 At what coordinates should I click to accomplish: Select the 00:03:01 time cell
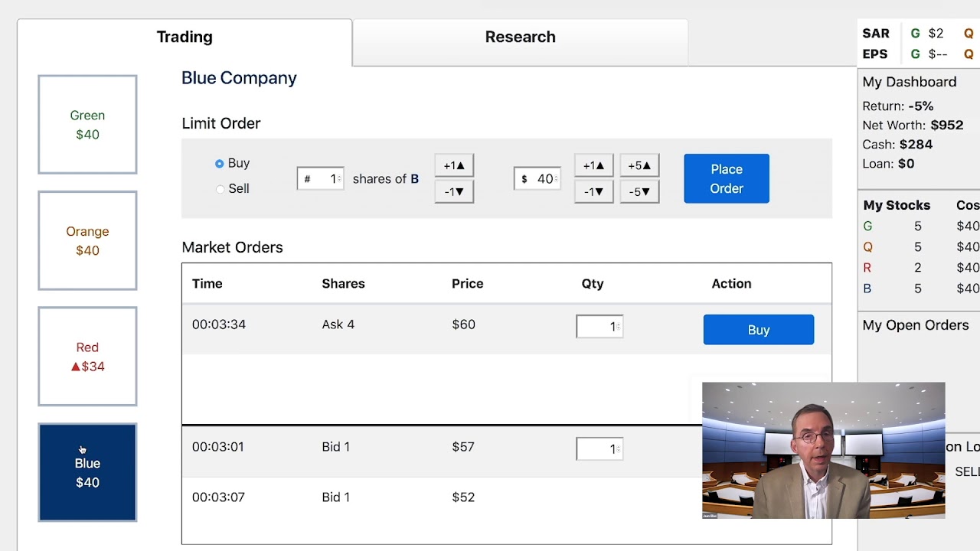(218, 447)
